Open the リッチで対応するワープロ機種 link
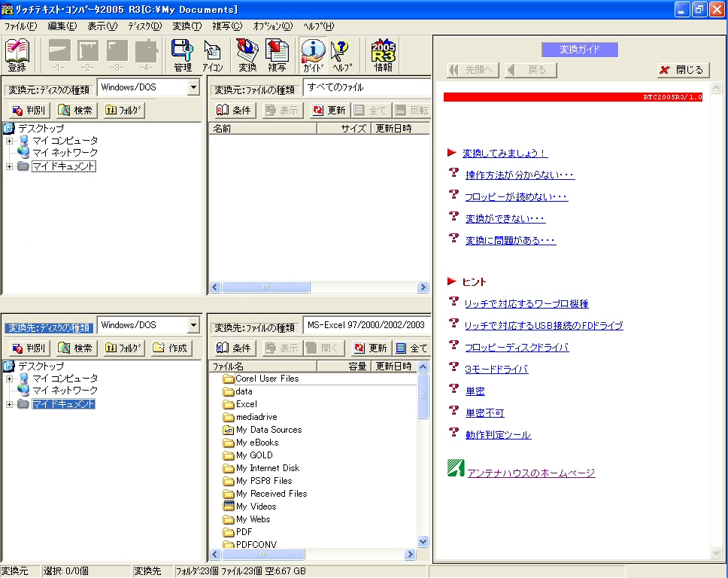Screen dimensions: 728x578 [526, 303]
